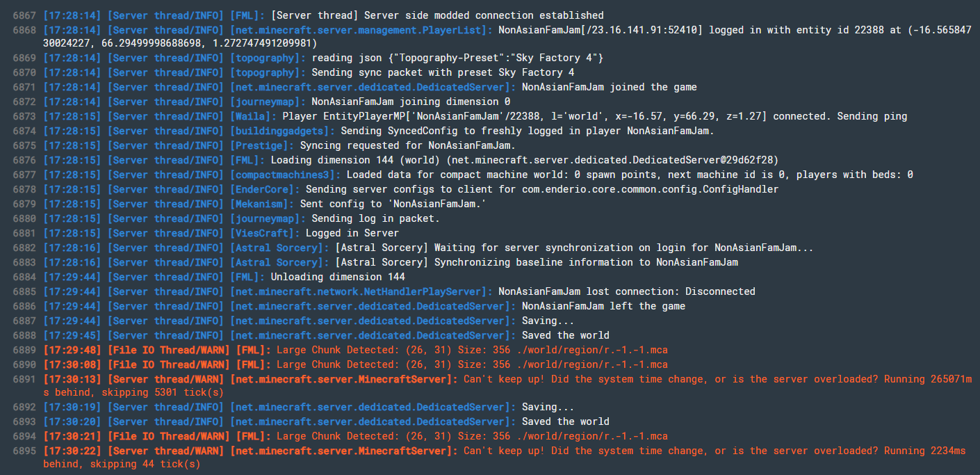This screenshot has width=980, height=475.
Task: Select the Waila player connected log line
Action: (475, 116)
